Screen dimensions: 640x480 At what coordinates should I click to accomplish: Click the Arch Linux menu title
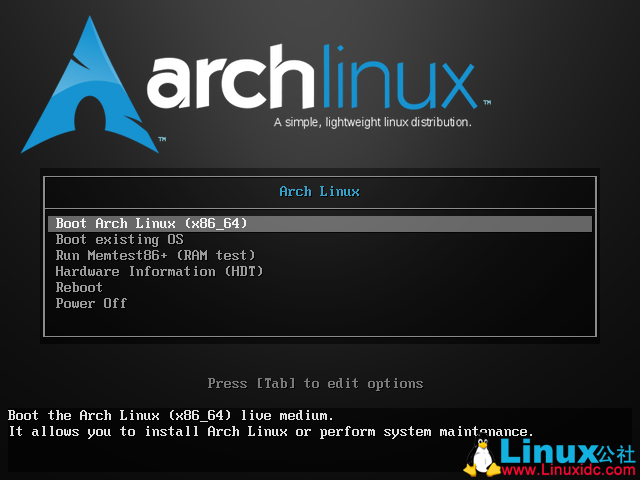[319, 191]
